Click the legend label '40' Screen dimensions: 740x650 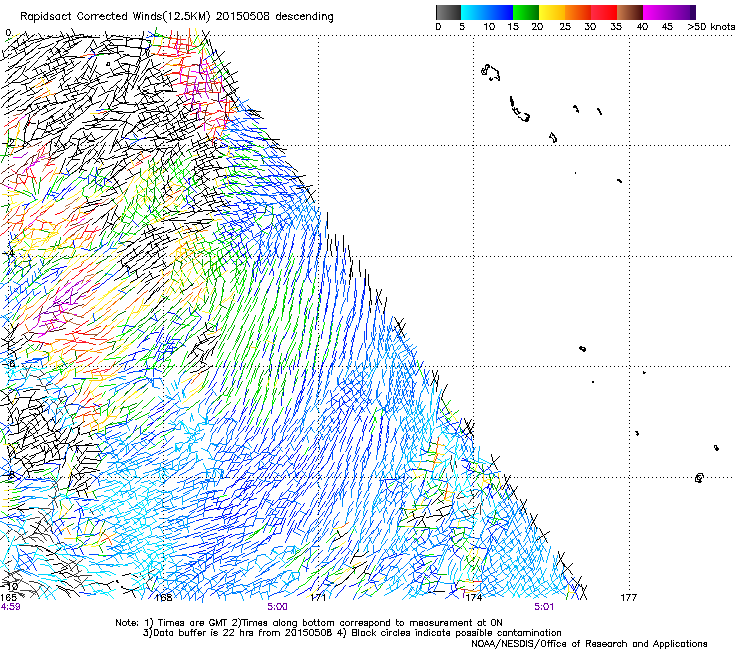(642, 27)
